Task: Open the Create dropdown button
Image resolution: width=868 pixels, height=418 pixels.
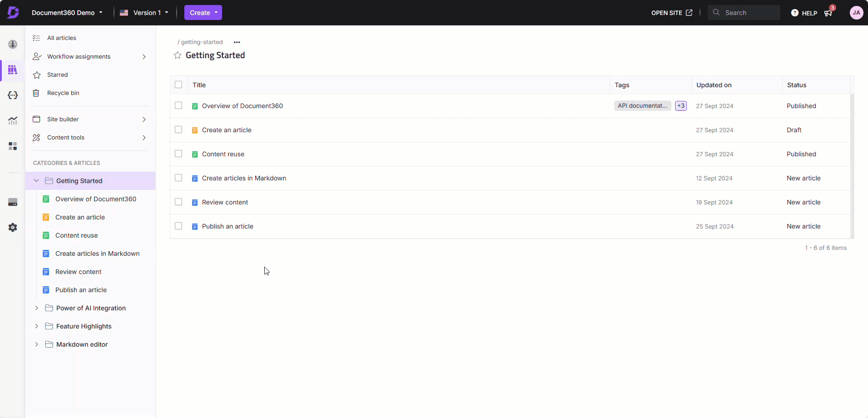Action: pyautogui.click(x=203, y=13)
